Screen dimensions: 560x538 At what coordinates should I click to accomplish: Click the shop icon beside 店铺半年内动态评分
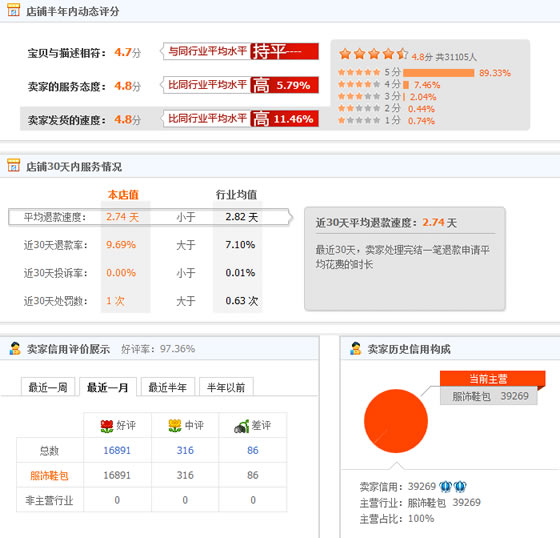pyautogui.click(x=14, y=10)
